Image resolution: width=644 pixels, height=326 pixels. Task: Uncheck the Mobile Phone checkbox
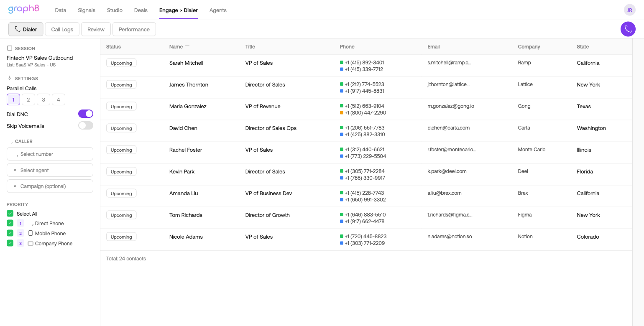pos(10,233)
